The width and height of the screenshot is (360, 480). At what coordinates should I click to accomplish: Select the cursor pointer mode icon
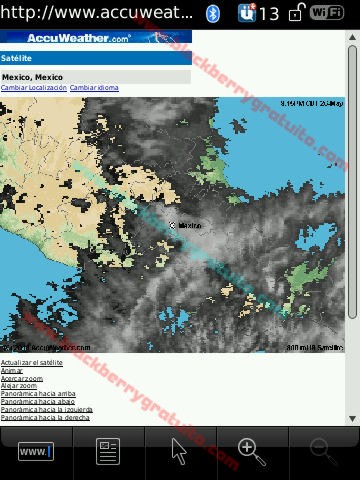pos(179,451)
